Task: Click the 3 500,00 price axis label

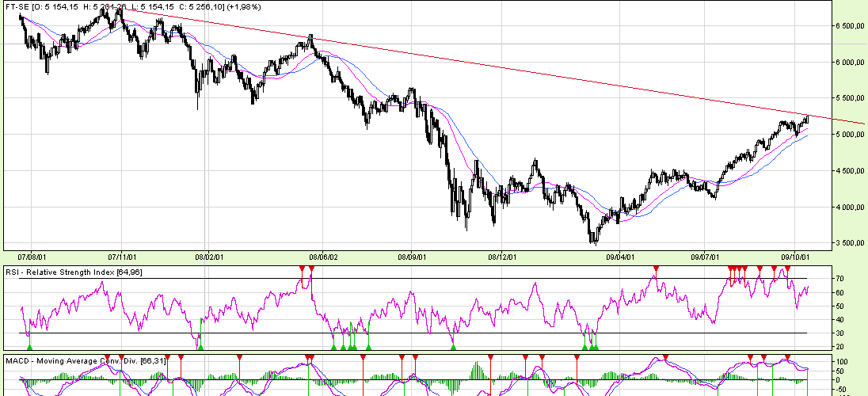Action: [x=849, y=243]
